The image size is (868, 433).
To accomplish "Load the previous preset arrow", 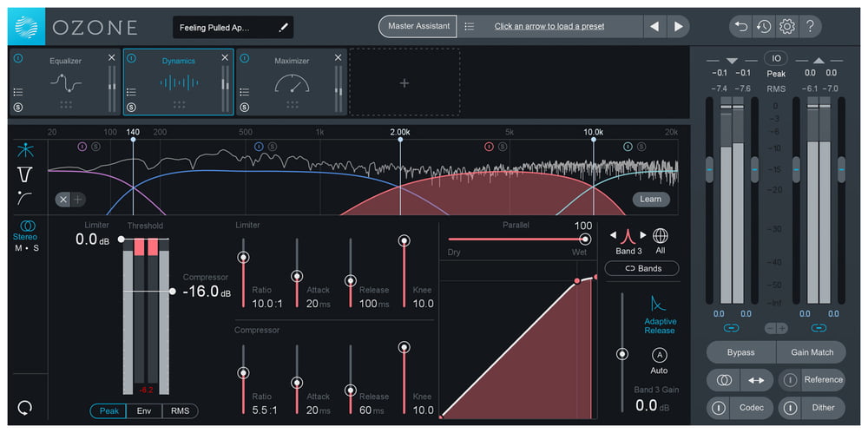I will 654,26.
